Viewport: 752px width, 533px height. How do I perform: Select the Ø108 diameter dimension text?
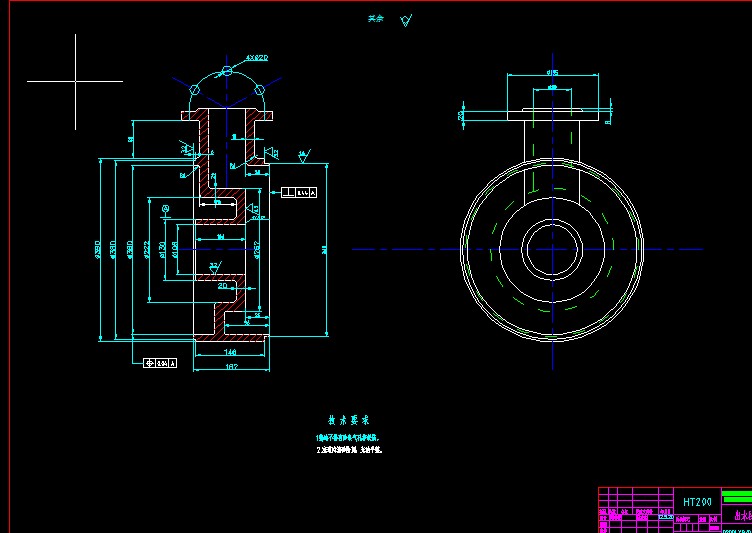[174, 249]
